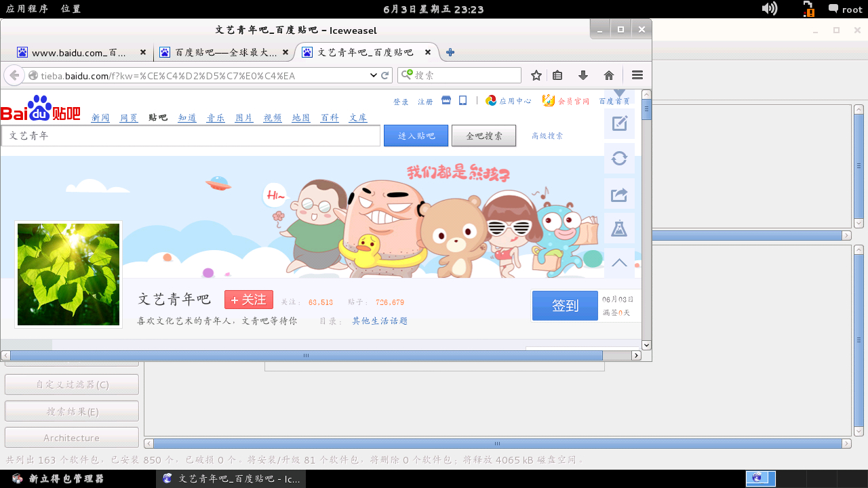Go back with the browser back arrow
Image resolution: width=868 pixels, height=488 pixels.
coord(14,75)
